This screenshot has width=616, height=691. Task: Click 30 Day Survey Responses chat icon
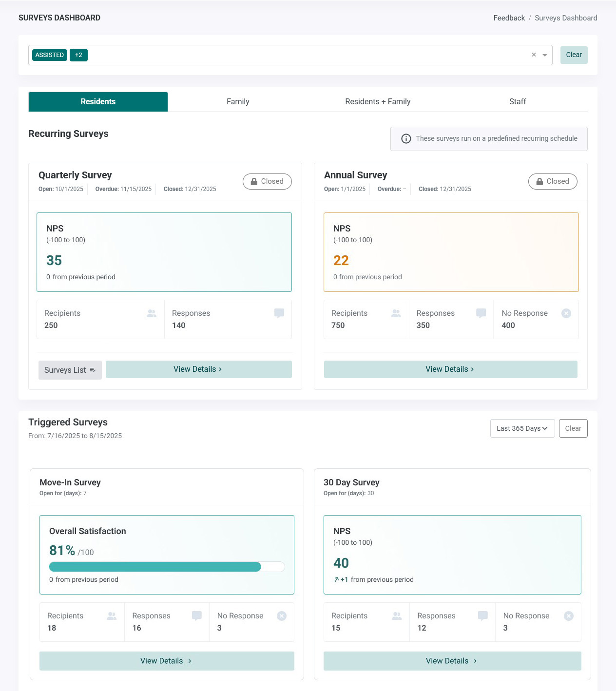pos(483,616)
